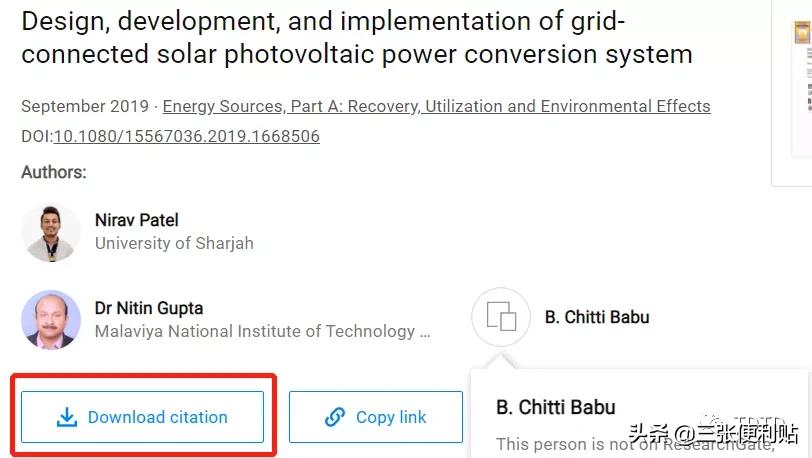Viewport: 812px width, 458px height.
Task: Open author name Nirav Patel
Action: tap(136, 220)
